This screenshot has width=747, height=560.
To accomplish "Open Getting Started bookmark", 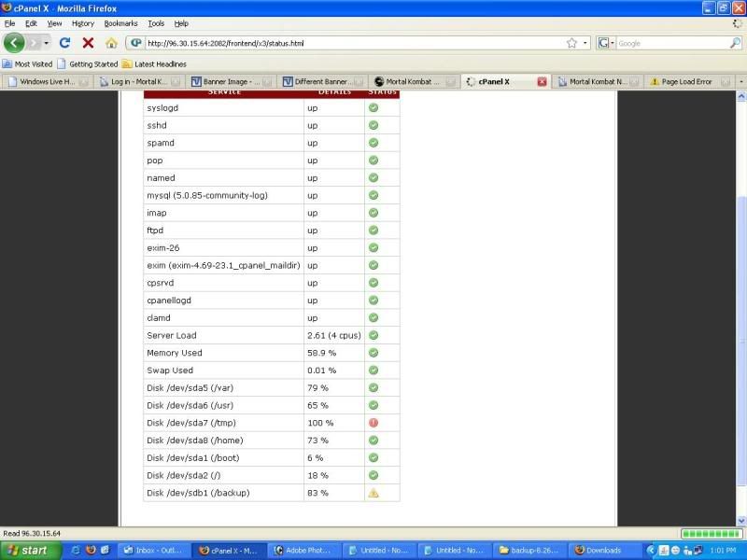I will click(88, 63).
